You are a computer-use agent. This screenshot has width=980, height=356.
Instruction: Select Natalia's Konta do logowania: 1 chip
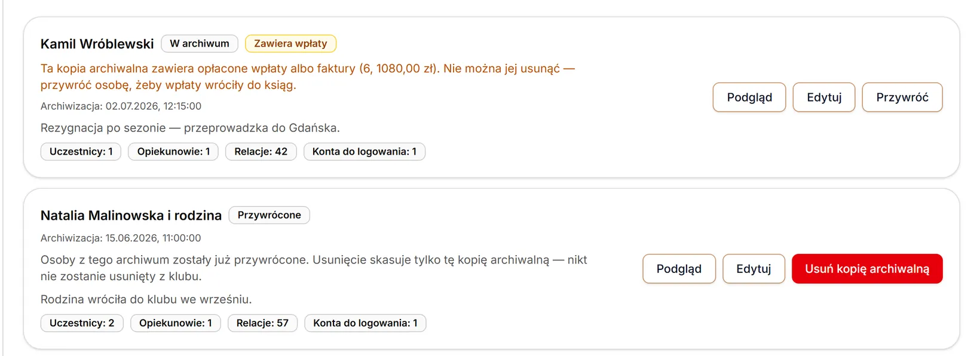coord(365,323)
